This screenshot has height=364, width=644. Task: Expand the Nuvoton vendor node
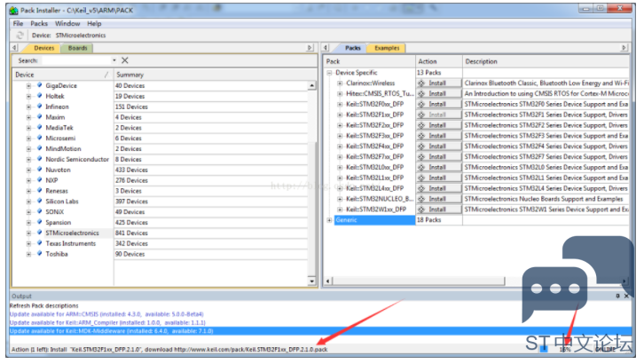[28, 170]
